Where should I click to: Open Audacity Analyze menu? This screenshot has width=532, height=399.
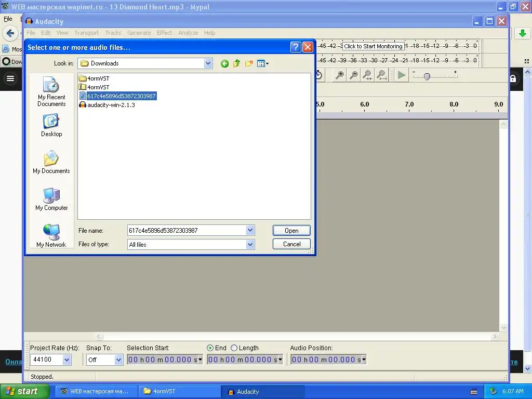[188, 33]
